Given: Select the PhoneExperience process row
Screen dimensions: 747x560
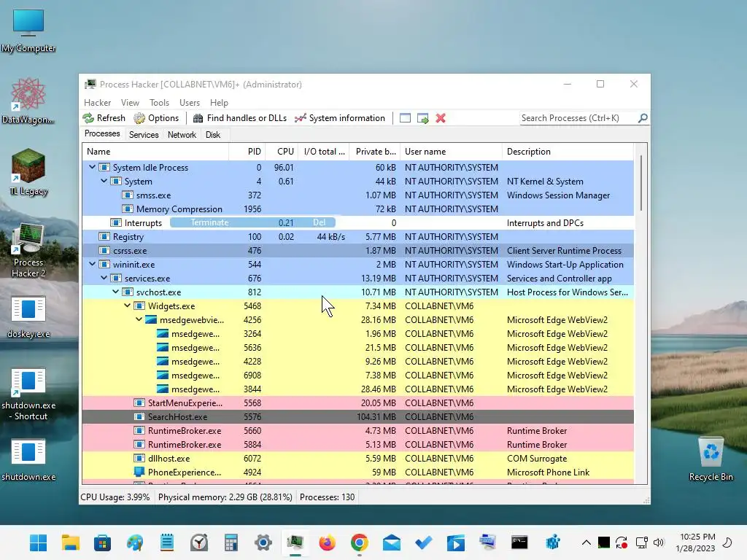Looking at the screenshot, I should click(357, 472).
